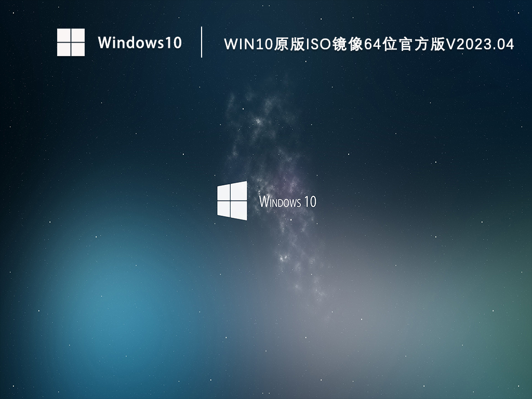
Task: Click the top-right pane of the header Windows logo
Action: [x=78, y=35]
